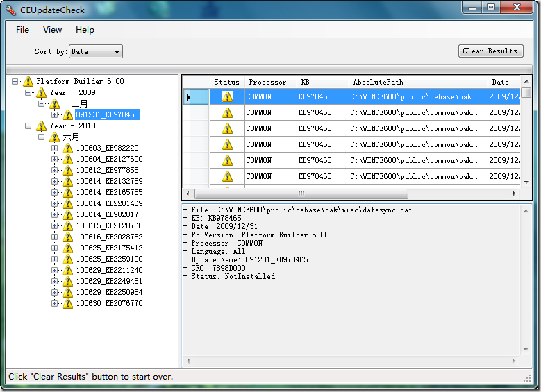Collapse the 六月 month node
Screen dimensions: 541x392
pyautogui.click(x=41, y=137)
